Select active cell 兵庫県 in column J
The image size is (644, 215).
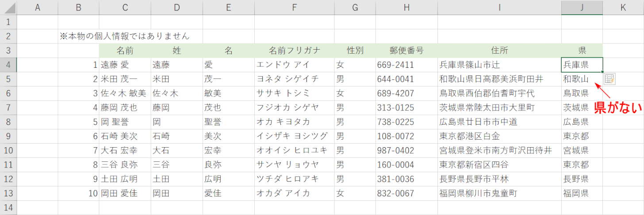582,65
